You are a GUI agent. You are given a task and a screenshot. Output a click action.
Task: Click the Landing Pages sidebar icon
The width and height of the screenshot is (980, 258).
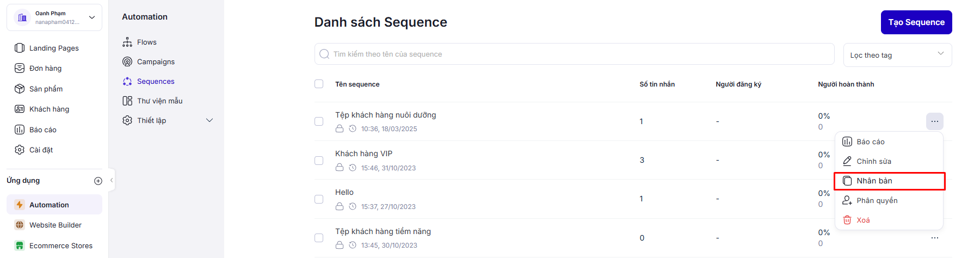pyautogui.click(x=20, y=48)
